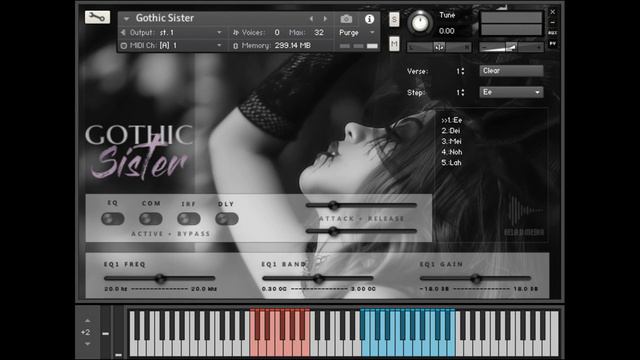Screen dimensions: 640x360
Task: Select step 2: Dei in list
Action: point(451,131)
